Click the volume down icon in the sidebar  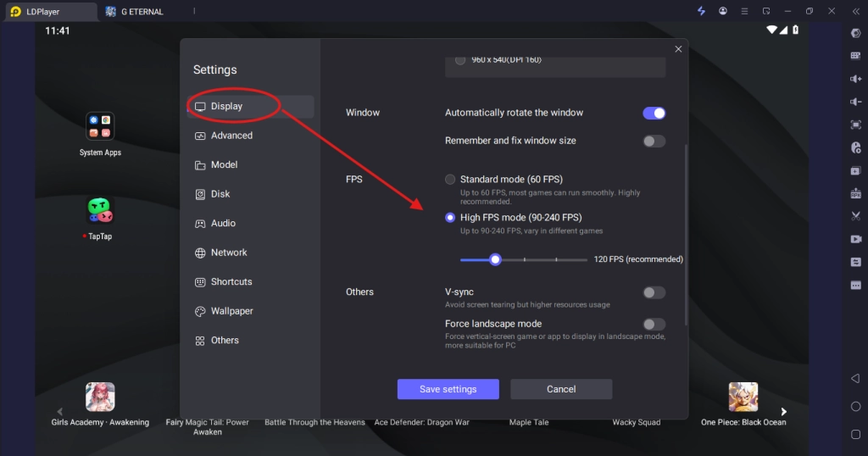(855, 102)
